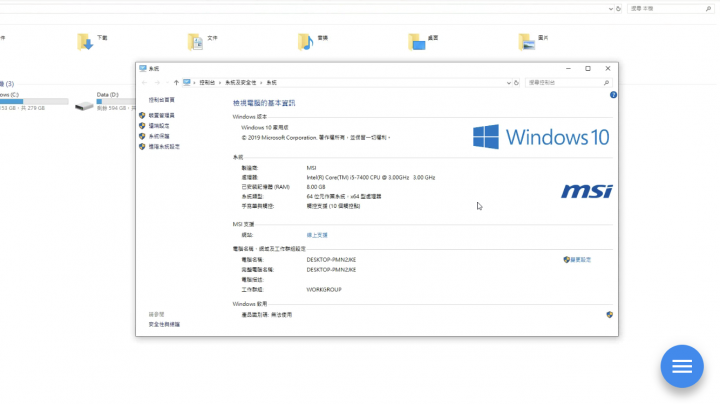720x404 pixels.
Task: Click shield icon at Windows activation row
Action: coord(609,315)
